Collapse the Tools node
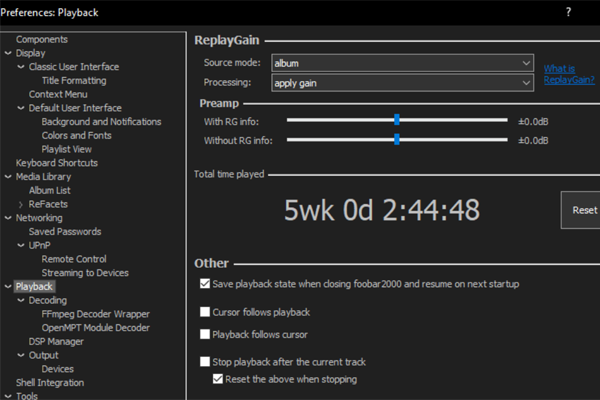 point(8,395)
